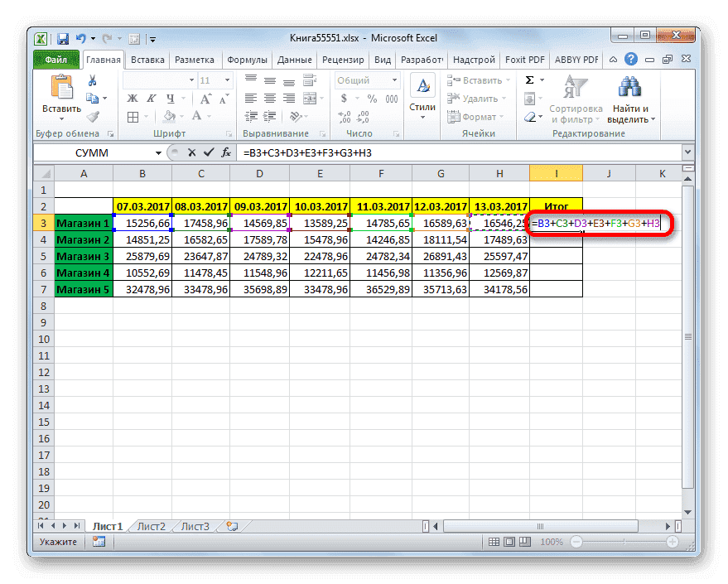Screen dimensions: 728x584
Task: Open the font size dropdown
Action: [x=227, y=80]
